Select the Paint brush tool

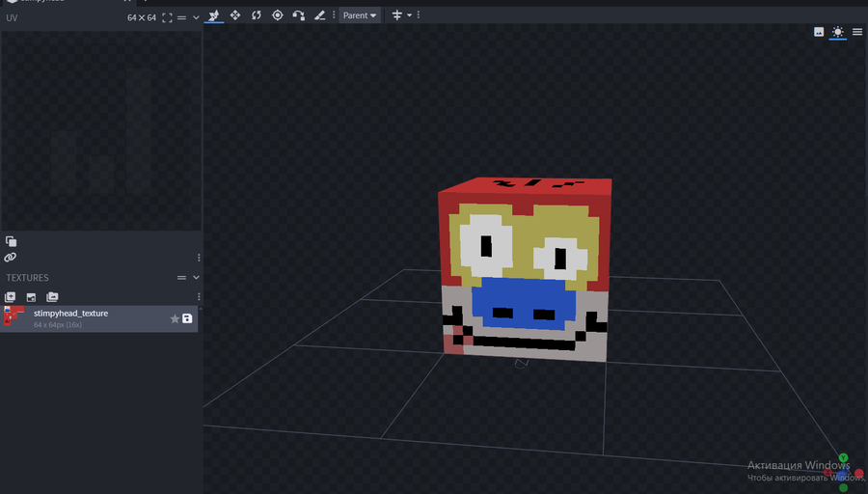(x=319, y=14)
